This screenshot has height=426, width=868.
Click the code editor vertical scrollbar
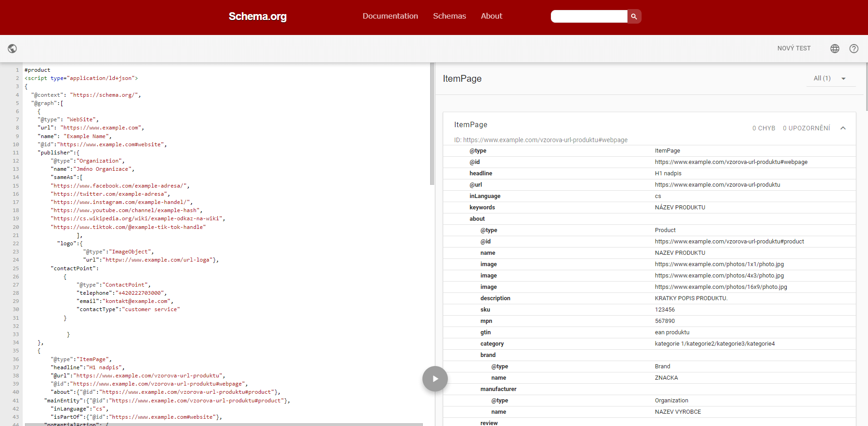click(x=432, y=124)
